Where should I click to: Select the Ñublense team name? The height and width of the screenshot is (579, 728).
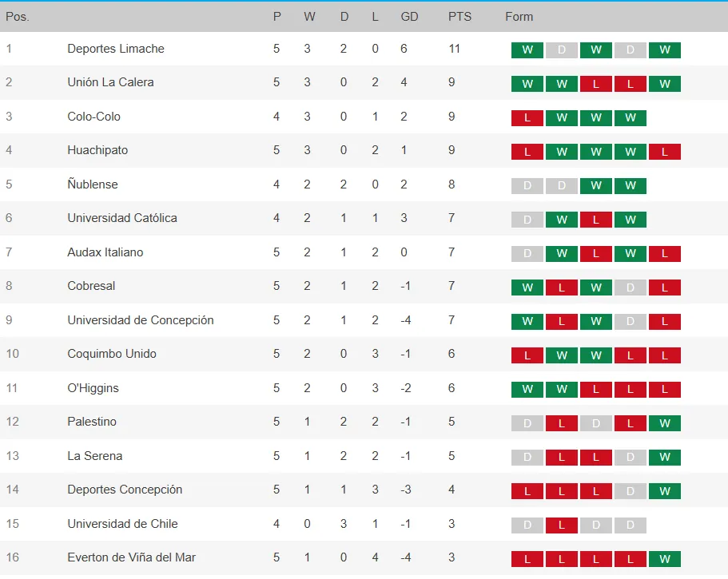[93, 184]
